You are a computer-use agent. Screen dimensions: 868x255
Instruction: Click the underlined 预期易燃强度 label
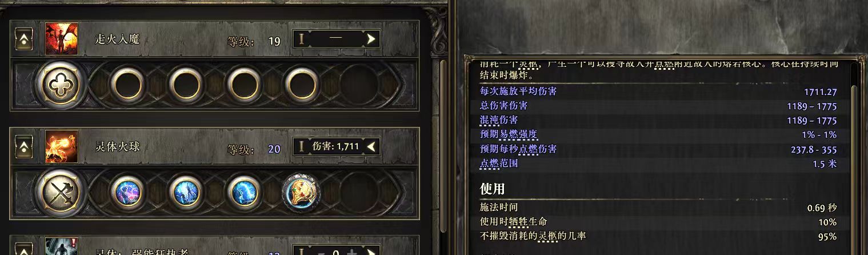coord(509,134)
